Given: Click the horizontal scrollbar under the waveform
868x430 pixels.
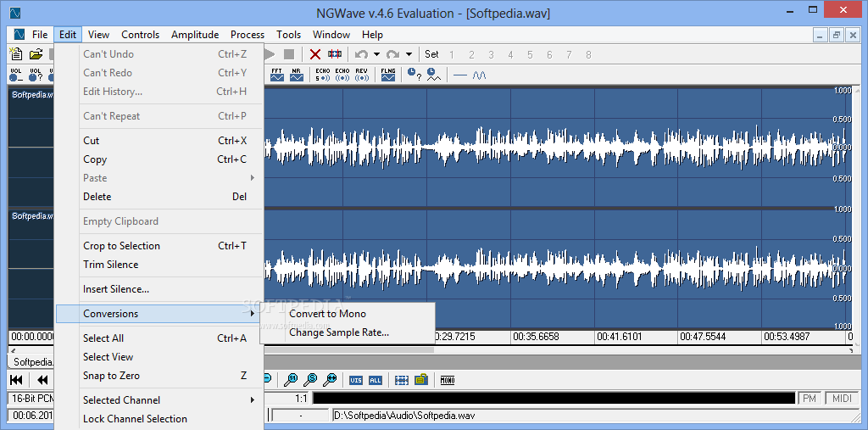Looking at the screenshot, I should point(431,349).
